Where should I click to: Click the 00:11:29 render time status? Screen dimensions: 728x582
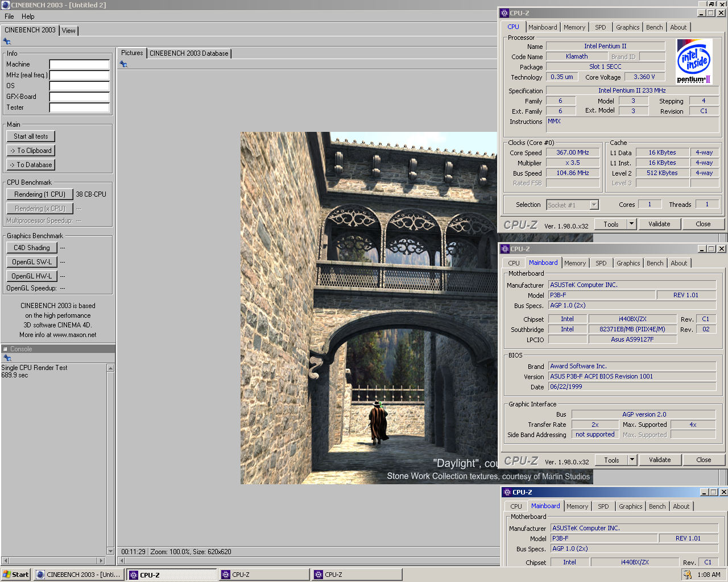133,552
